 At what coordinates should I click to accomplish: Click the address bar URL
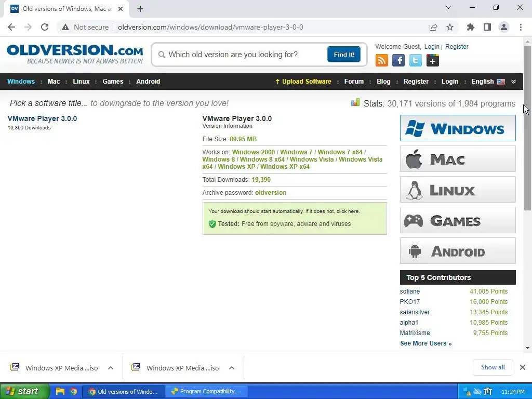point(210,27)
